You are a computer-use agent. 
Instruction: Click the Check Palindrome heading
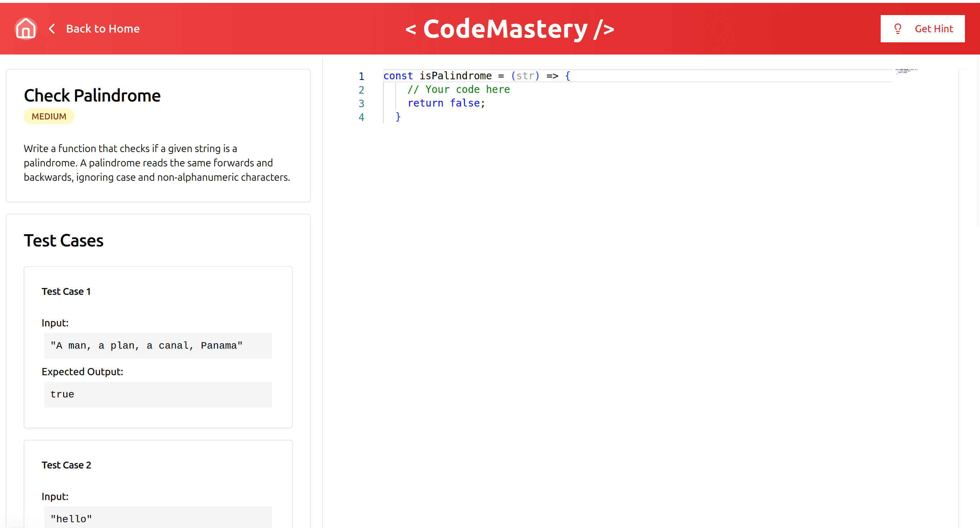coord(92,95)
